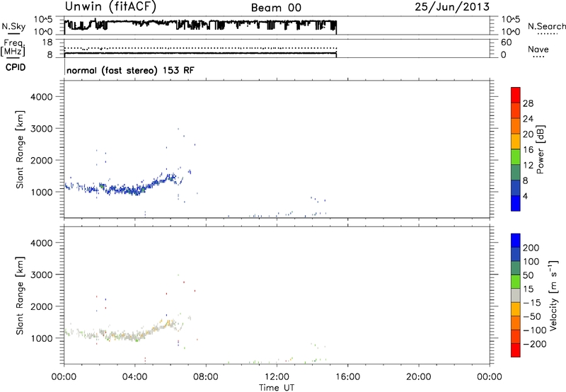566x392 pixels.
Task: Click 'Slant Range [km]' label of power panel
Action: (20, 149)
